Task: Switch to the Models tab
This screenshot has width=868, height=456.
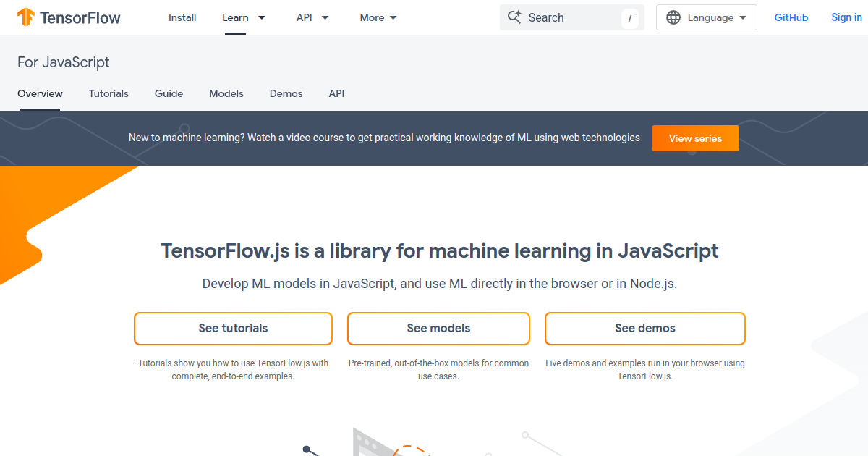Action: pos(226,93)
